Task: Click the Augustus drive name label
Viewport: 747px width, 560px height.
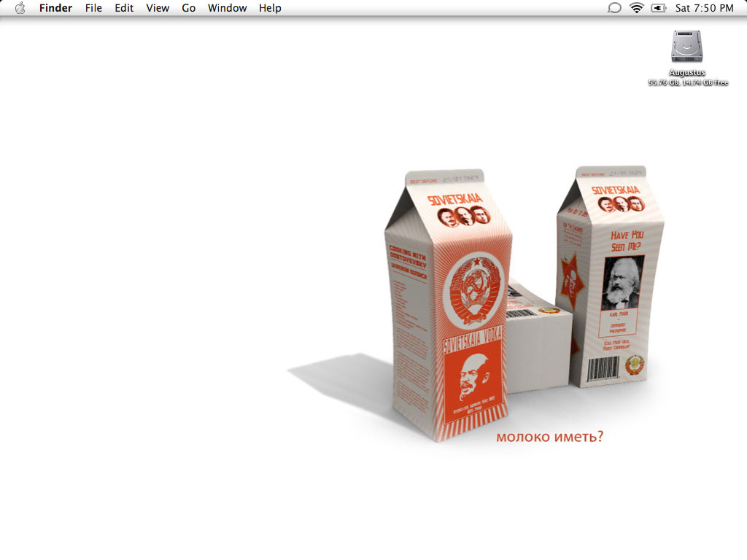Action: 687,72
